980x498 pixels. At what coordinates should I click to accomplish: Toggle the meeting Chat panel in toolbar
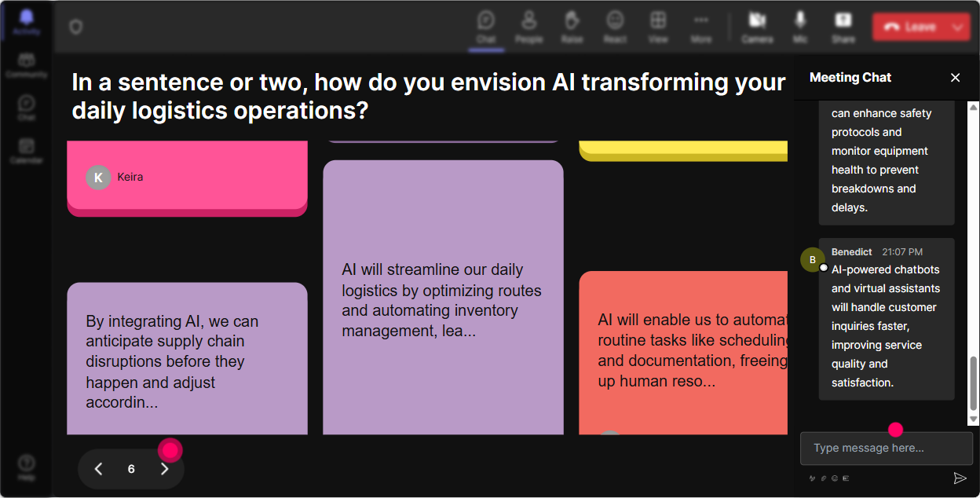[x=486, y=27]
